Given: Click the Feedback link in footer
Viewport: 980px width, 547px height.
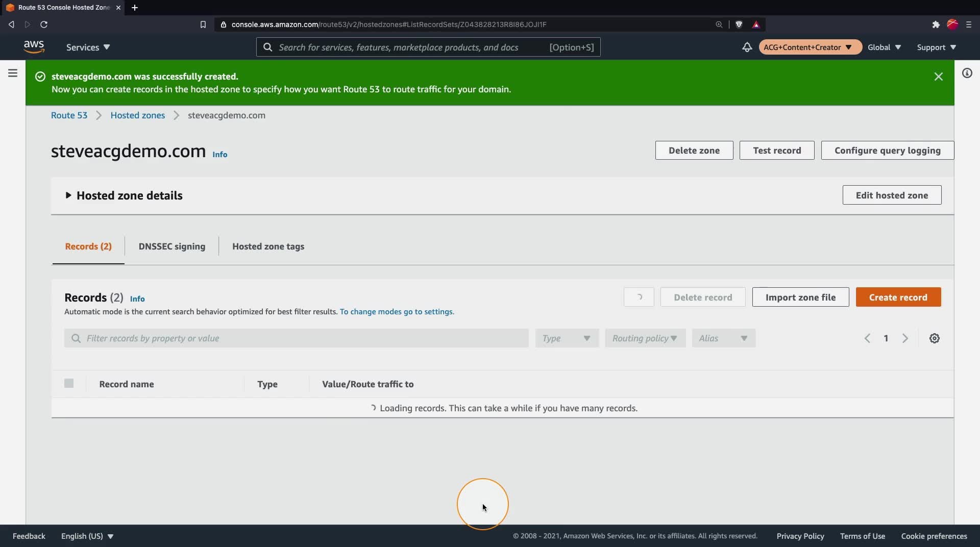Looking at the screenshot, I should [29, 536].
